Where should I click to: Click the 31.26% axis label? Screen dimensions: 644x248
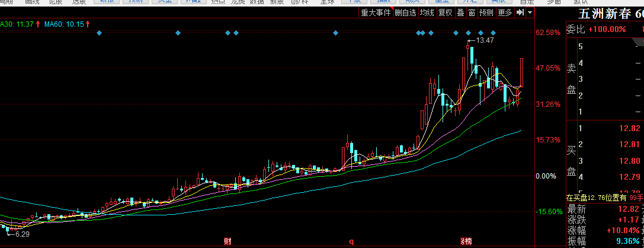pyautogui.click(x=548, y=104)
